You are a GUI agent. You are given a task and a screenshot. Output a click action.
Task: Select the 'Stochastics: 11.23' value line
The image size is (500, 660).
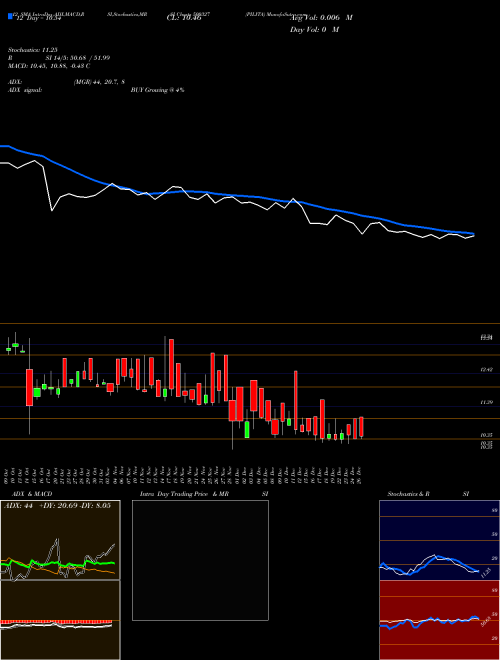click(35, 50)
